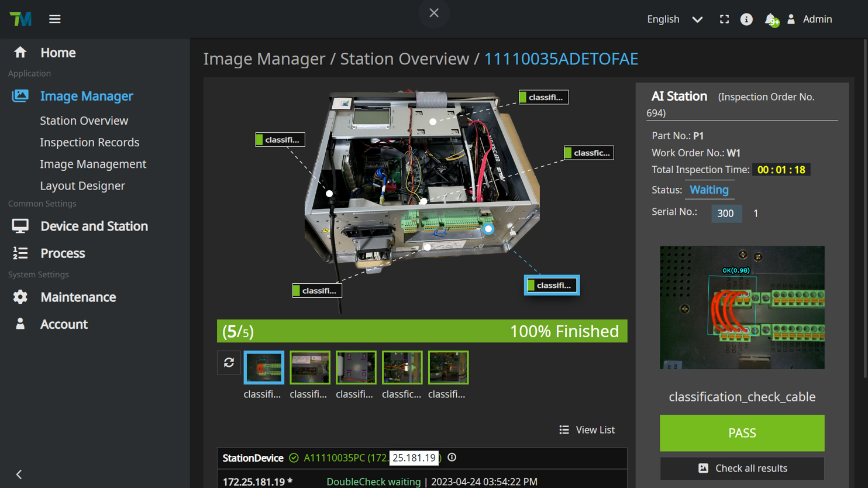The width and height of the screenshot is (868, 488).
Task: Click the StationDevice info icon
Action: (452, 458)
